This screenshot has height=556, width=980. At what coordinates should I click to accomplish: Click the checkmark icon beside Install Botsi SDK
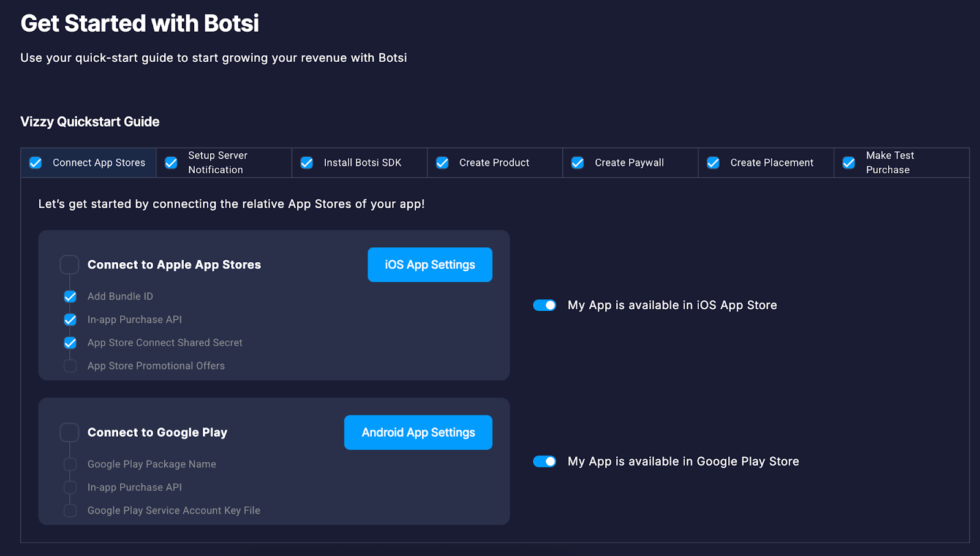point(307,163)
